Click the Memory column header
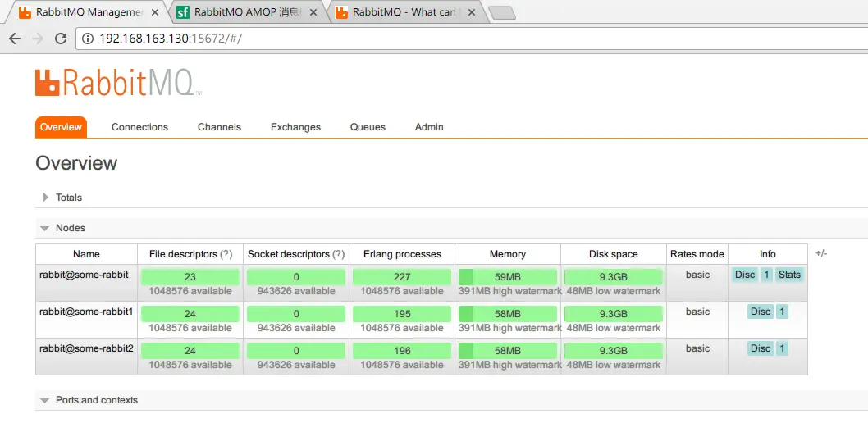This screenshot has width=868, height=423. point(508,254)
